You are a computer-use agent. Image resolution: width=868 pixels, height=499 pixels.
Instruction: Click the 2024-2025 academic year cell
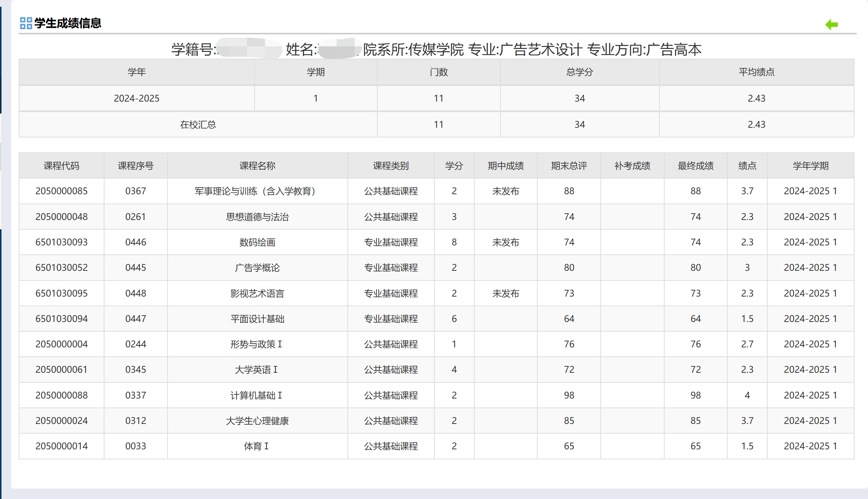click(x=136, y=98)
